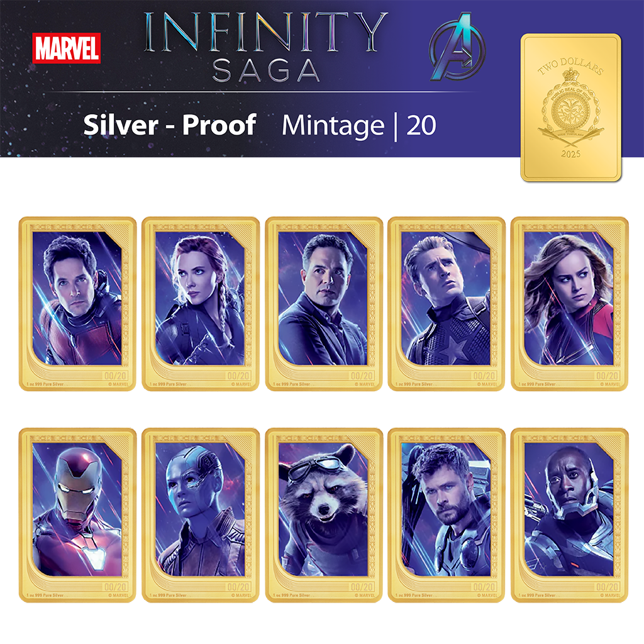Click the Infinity Saga title
The height and width of the screenshot is (644, 644).
coord(266,47)
